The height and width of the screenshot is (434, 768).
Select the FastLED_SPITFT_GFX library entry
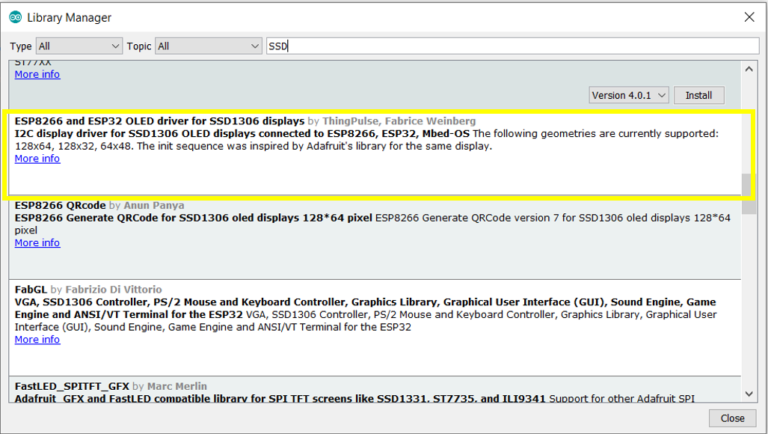click(x=375, y=390)
